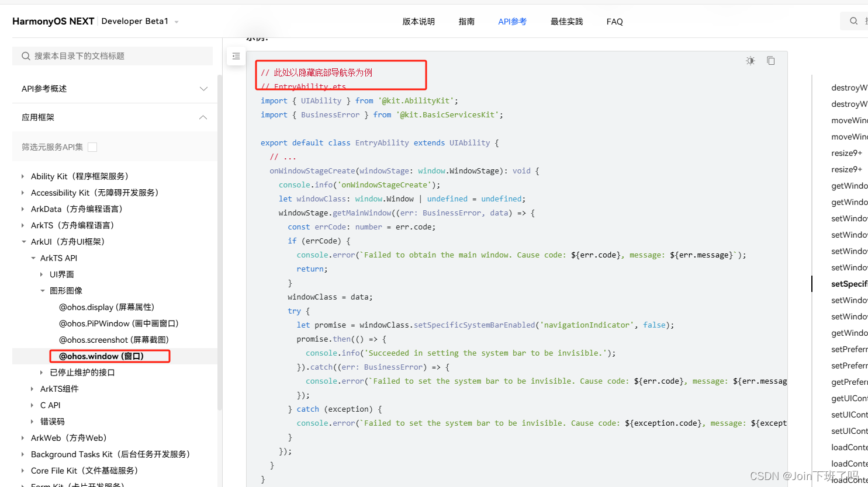Image resolution: width=868 pixels, height=487 pixels.
Task: Expand the ArkTS组件 arrow
Action: coord(32,389)
